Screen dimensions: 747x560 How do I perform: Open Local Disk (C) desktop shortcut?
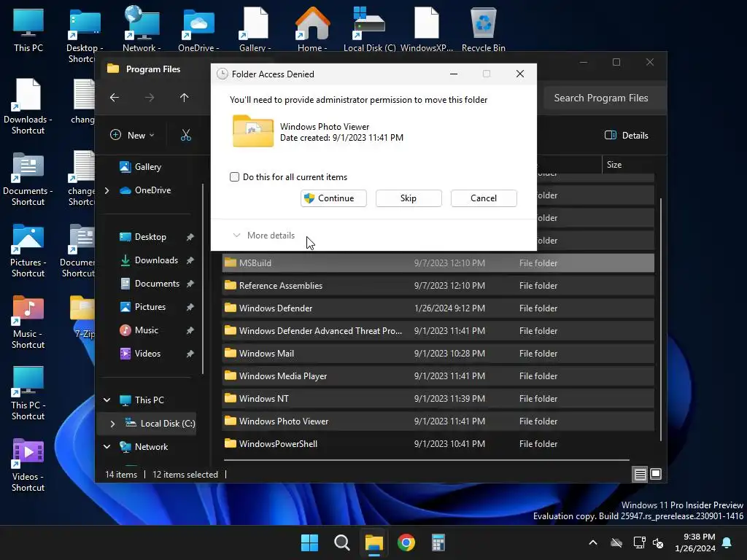370,29
